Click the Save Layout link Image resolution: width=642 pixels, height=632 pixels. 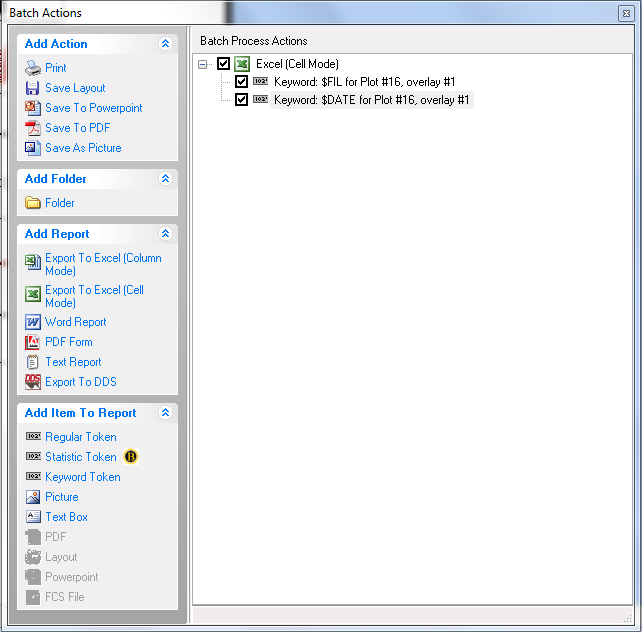[x=75, y=88]
